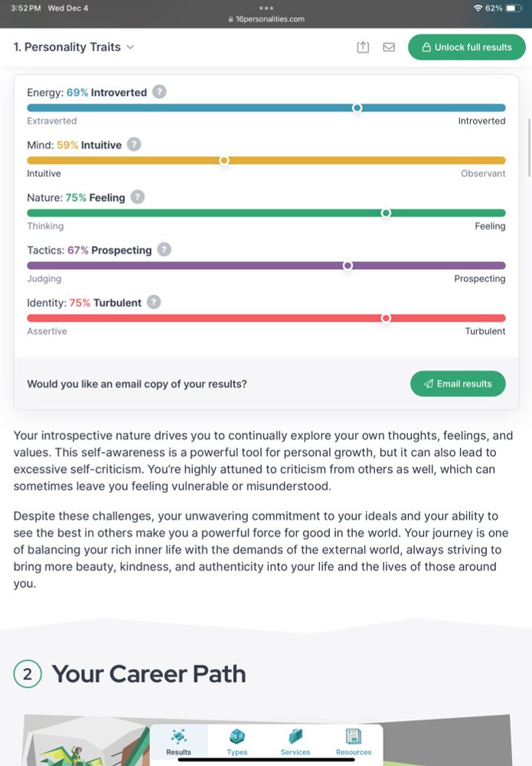
Task: Switch to the Results tab
Action: point(178,742)
